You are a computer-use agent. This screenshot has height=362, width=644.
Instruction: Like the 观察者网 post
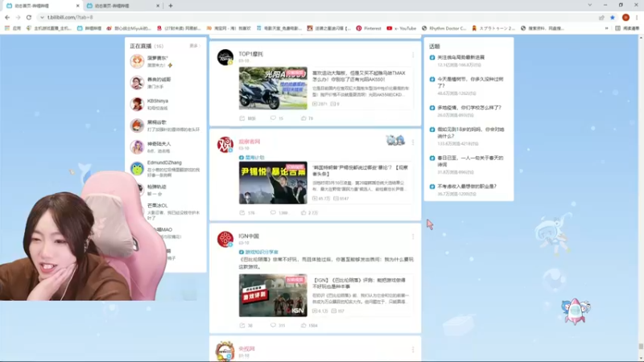click(310, 212)
